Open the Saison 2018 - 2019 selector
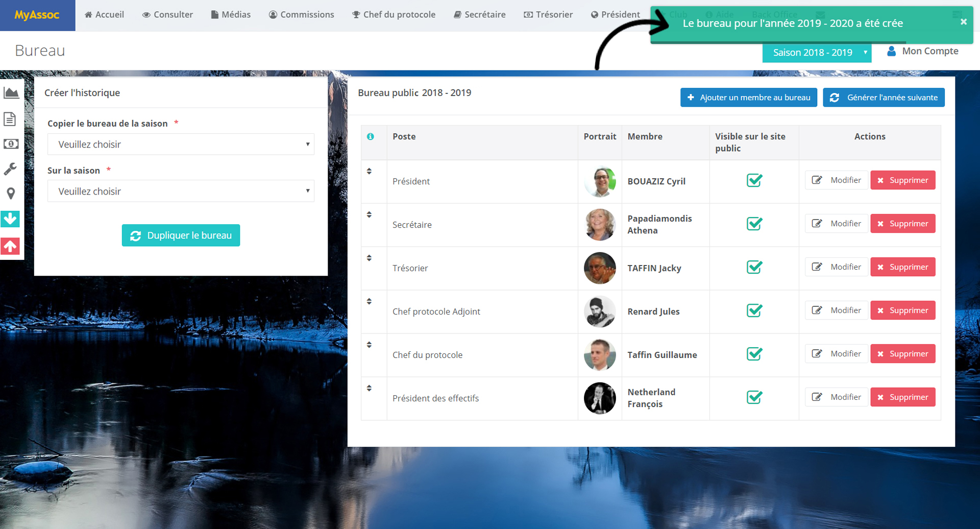 pyautogui.click(x=816, y=53)
